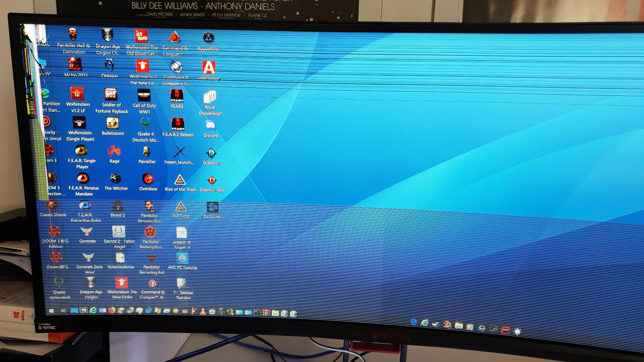Viewport: 644px width, 362px height.
Task: Open the advchange desktop shortcut
Action: tap(209, 68)
